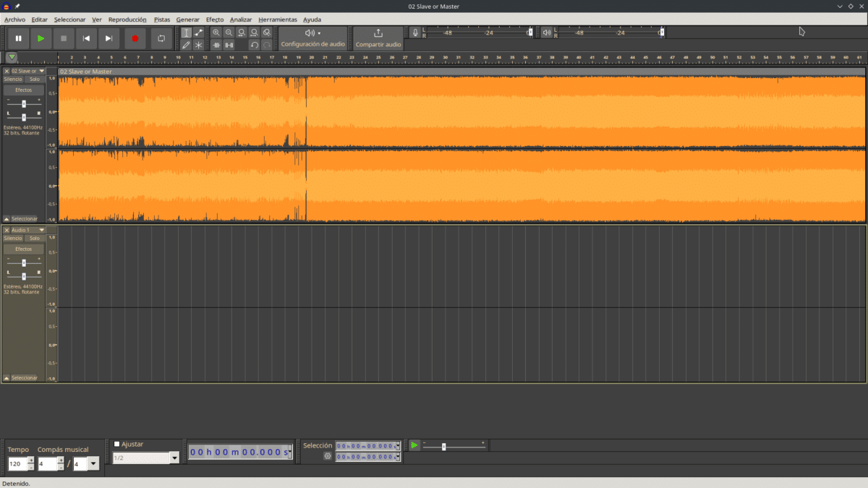
Task: Open Audio 1 track name dropdown menu
Action: tap(27, 230)
